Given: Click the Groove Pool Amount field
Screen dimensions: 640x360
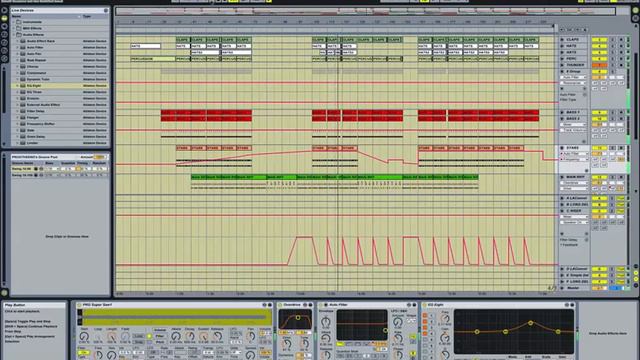Looking at the screenshot, I should pyautogui.click(x=99, y=157).
